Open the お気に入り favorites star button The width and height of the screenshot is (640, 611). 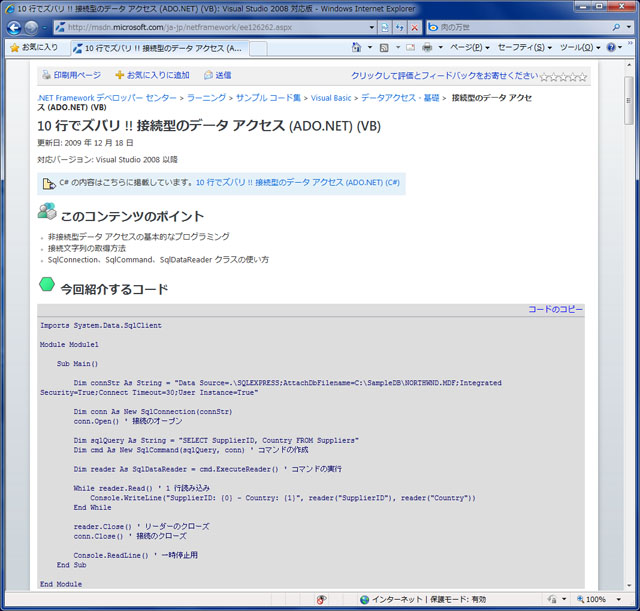click(34, 48)
